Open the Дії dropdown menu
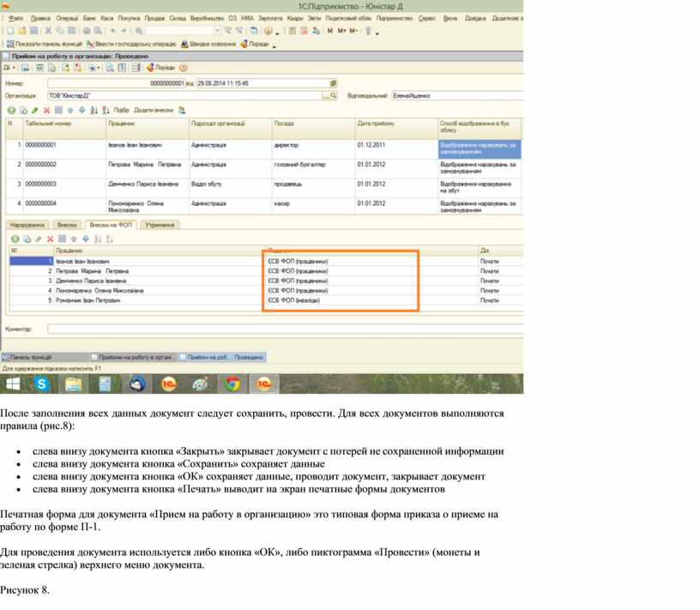Viewport: 700px width, 610px height. tap(9, 68)
